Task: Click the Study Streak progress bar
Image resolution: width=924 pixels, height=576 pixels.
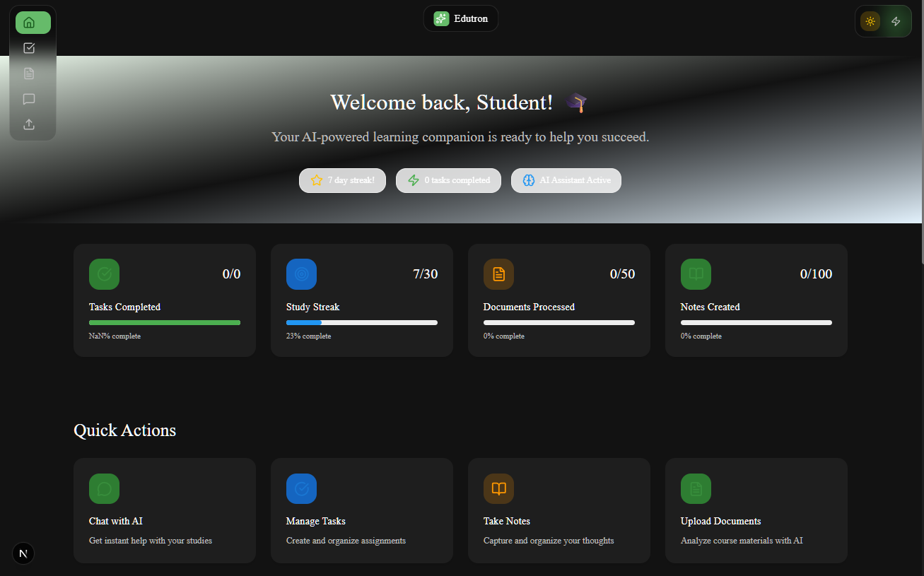Action: pos(362,322)
